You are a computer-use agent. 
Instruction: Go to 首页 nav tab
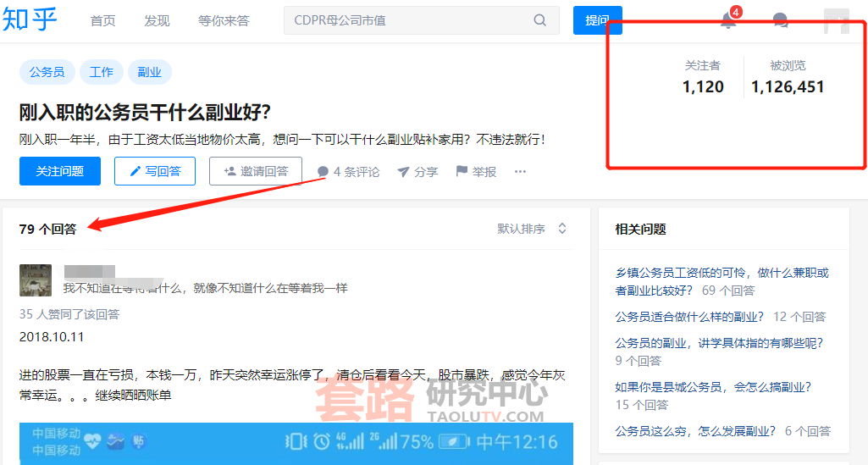coord(102,20)
